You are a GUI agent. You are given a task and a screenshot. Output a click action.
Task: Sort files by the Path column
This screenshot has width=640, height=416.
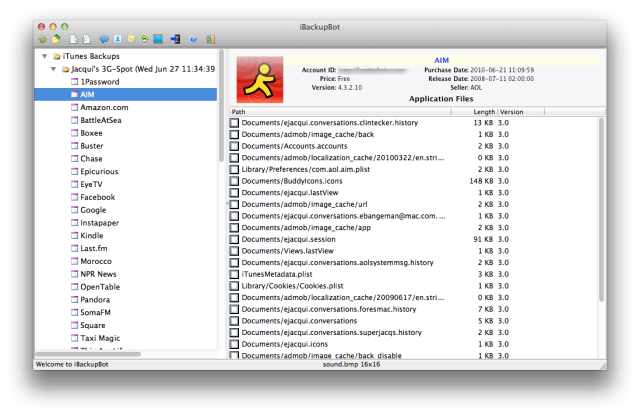340,112
